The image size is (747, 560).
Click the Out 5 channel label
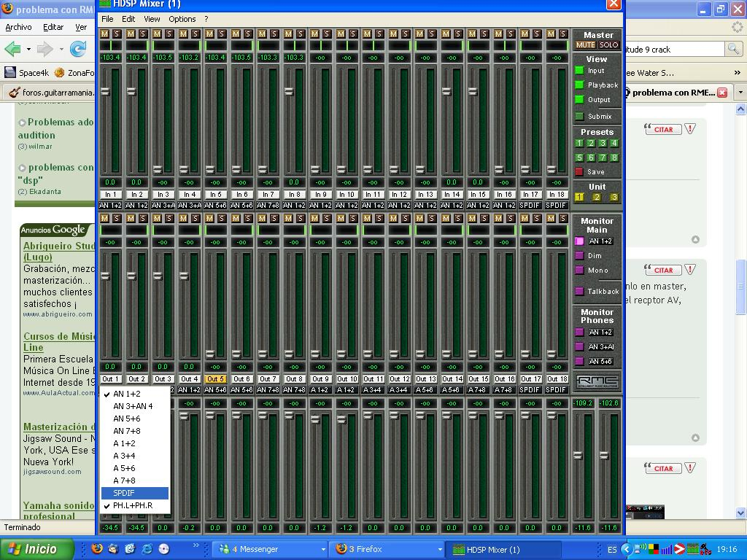[215, 379]
